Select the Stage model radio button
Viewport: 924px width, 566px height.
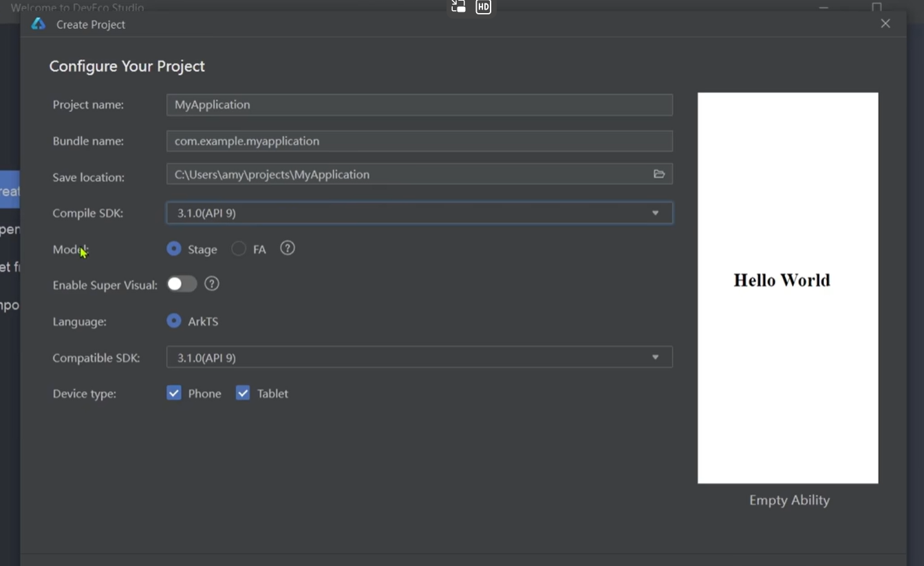click(x=174, y=249)
